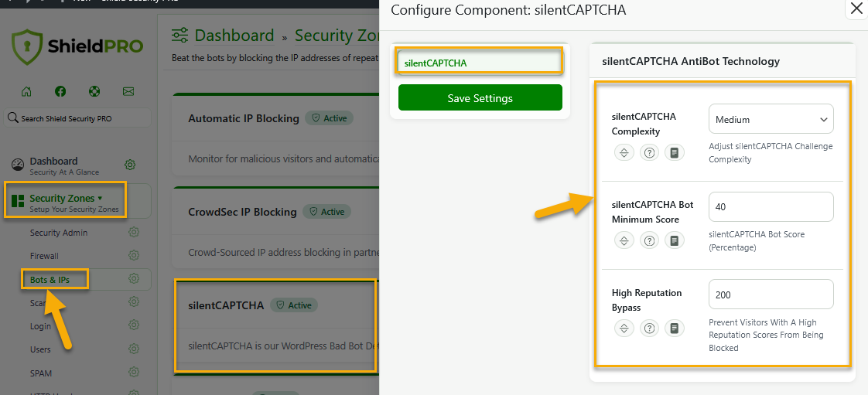Click the envelope mail icon

pyautogui.click(x=128, y=91)
